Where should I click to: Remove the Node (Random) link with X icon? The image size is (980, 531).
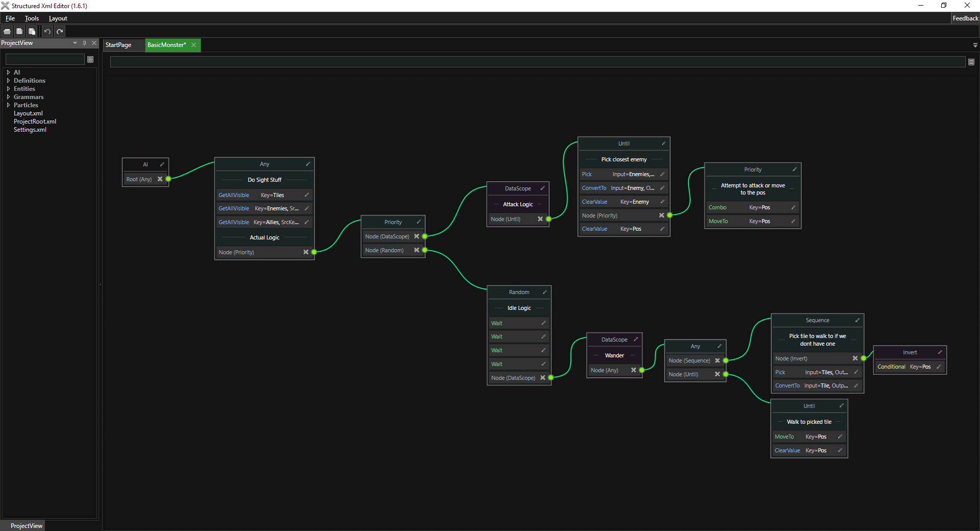point(416,250)
